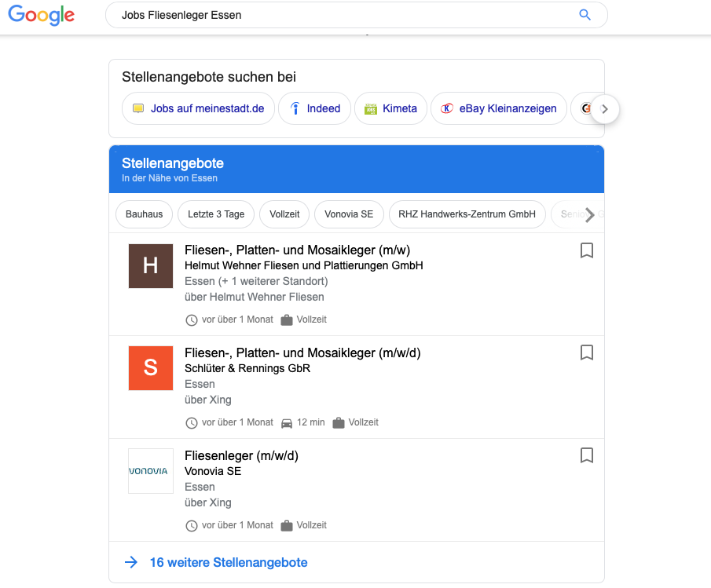Click the Google logo

click(42, 15)
